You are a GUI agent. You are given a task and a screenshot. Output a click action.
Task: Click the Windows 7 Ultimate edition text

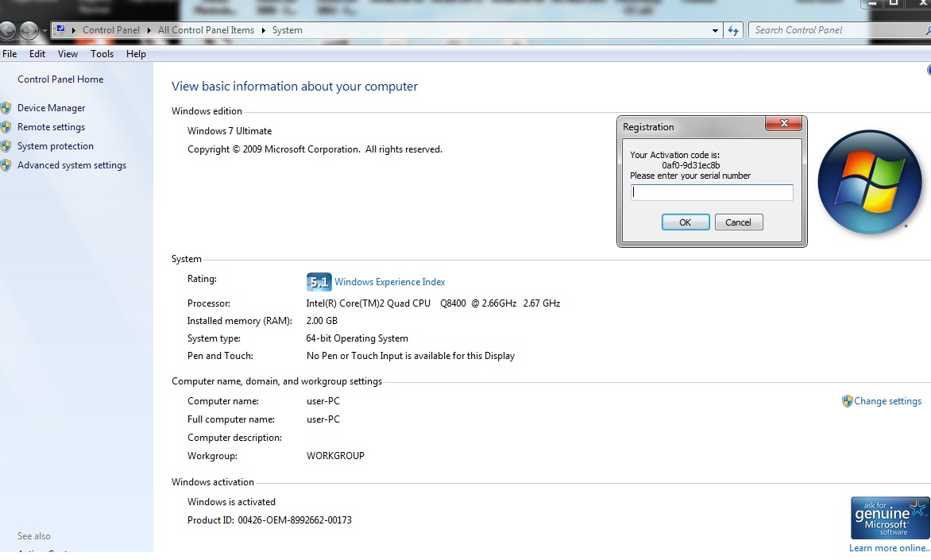pos(230,131)
